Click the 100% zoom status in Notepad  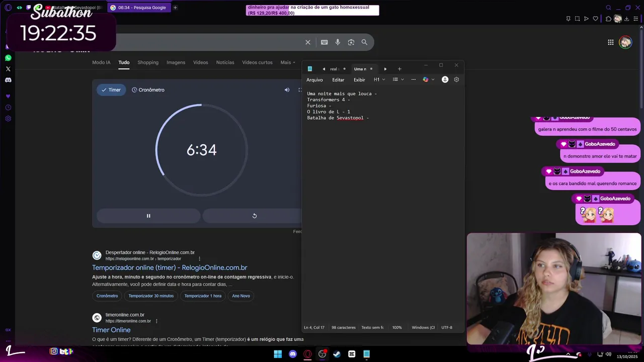point(397,327)
